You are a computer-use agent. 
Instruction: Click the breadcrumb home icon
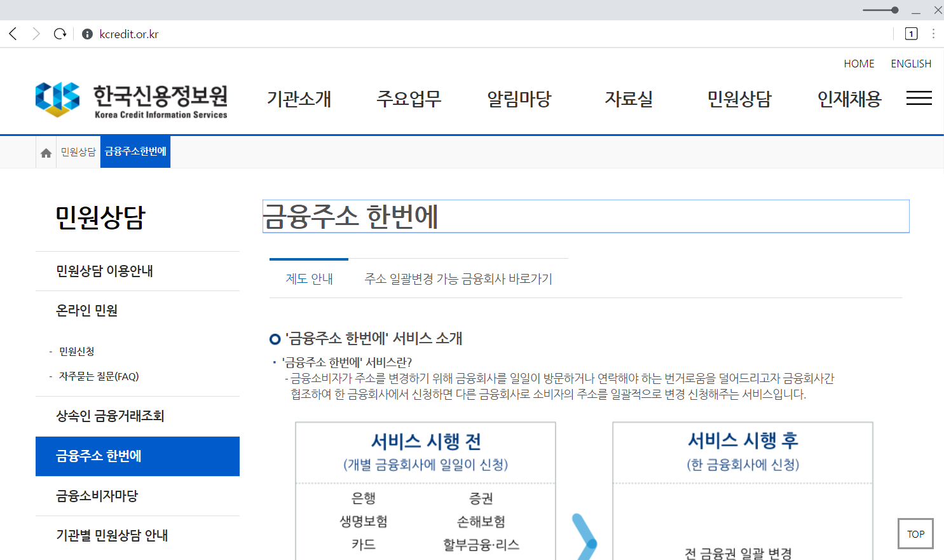[46, 153]
